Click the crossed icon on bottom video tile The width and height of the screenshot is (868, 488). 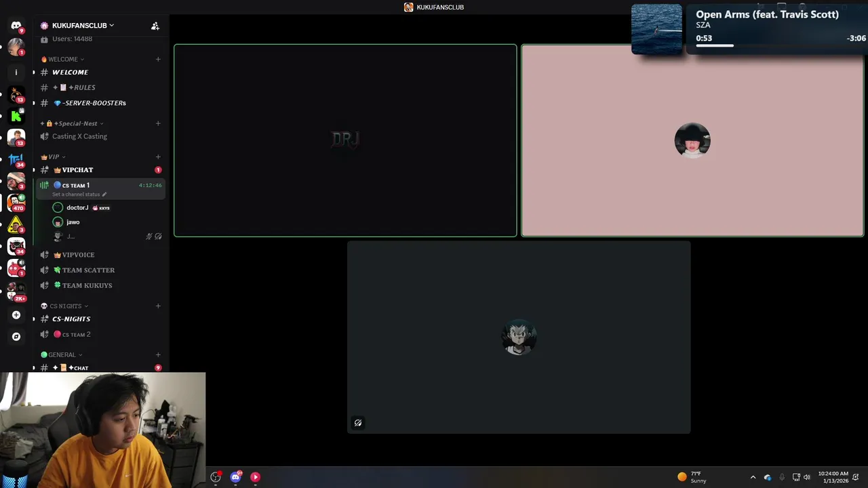point(358,423)
